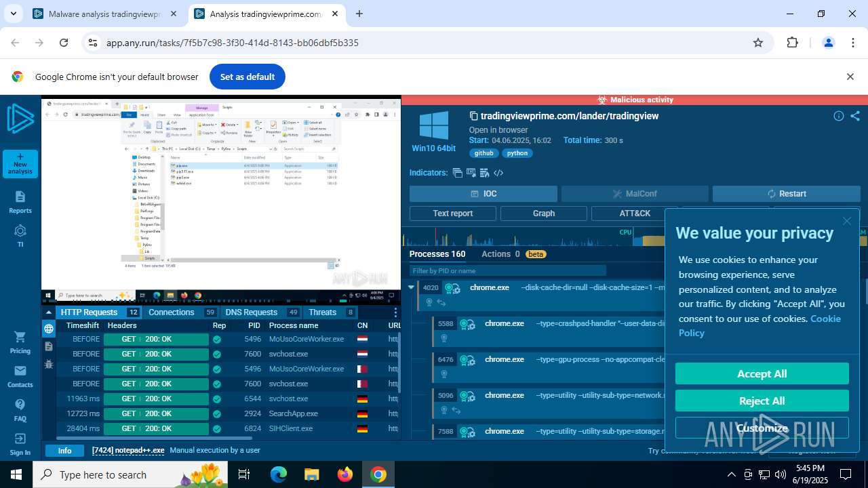Click the code brackets Indicators icon
This screenshot has height=488, width=868.
498,173
